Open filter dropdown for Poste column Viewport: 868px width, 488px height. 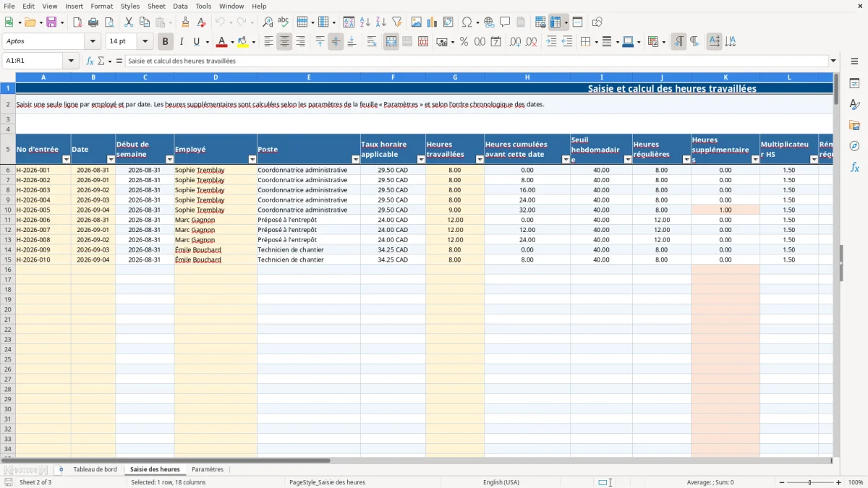[x=356, y=159]
